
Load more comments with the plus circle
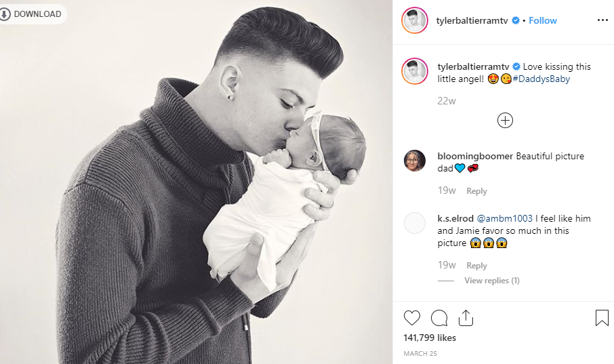tap(505, 120)
